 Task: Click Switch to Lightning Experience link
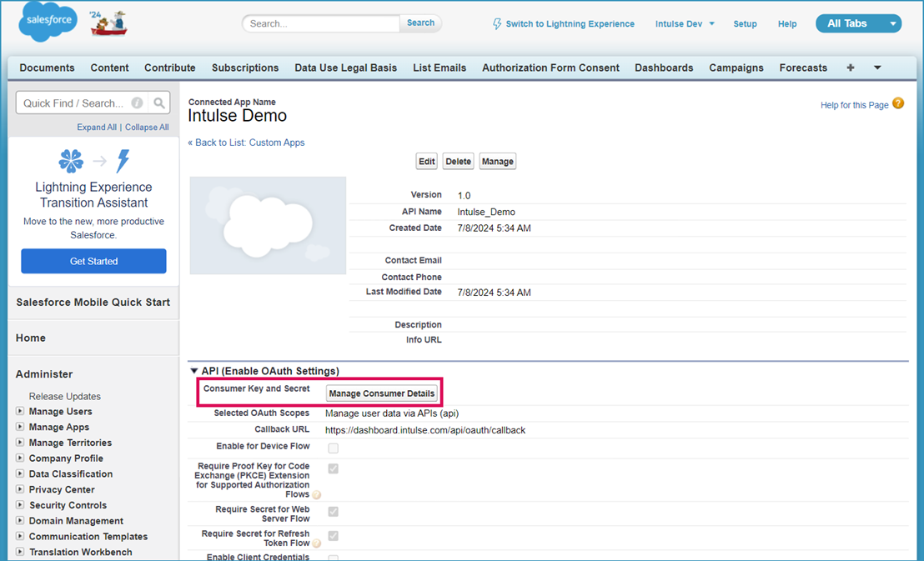(570, 24)
